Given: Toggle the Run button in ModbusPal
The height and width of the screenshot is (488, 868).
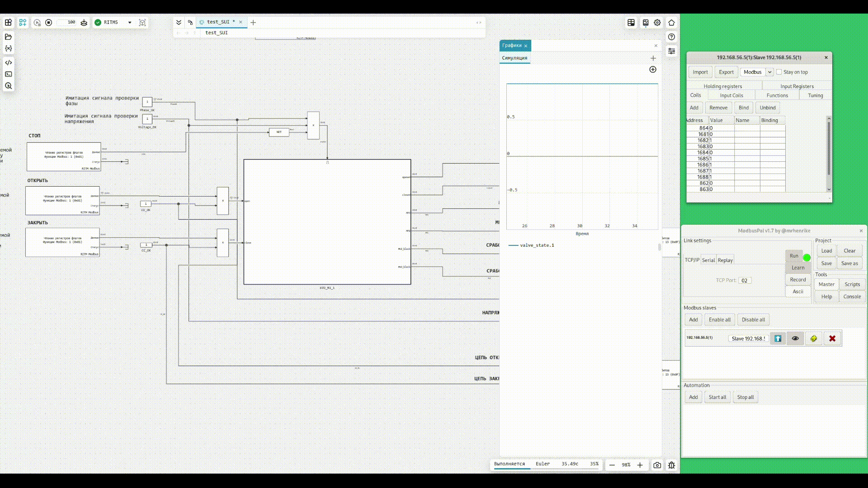Looking at the screenshot, I should 794,256.
